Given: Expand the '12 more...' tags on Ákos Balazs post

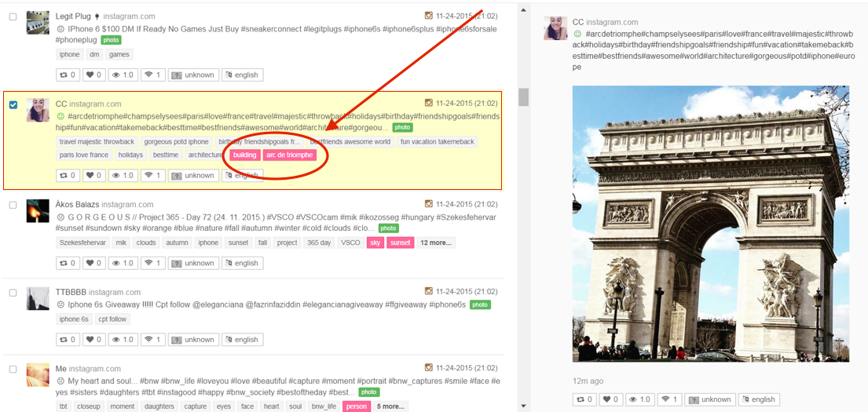Looking at the screenshot, I should click(435, 243).
